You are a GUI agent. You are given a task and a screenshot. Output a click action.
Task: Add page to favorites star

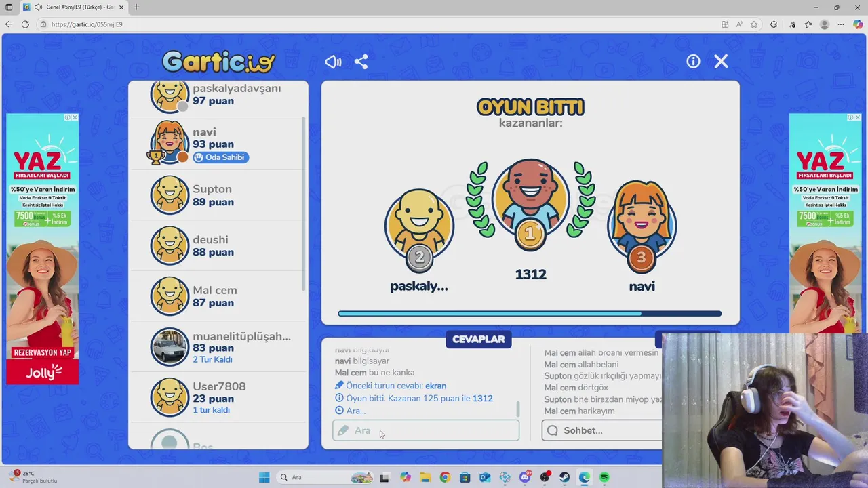pos(754,24)
